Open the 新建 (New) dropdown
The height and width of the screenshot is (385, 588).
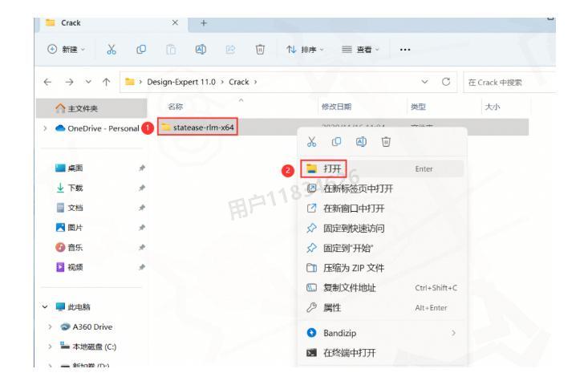click(x=67, y=49)
